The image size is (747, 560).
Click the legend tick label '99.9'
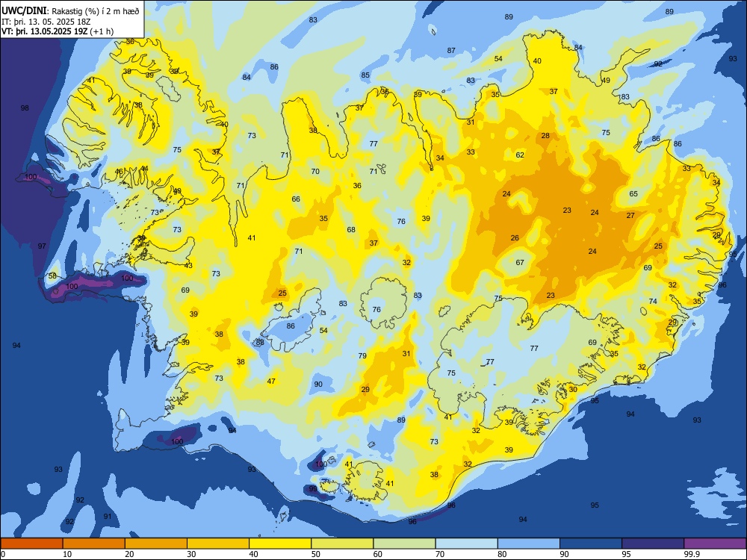691,554
